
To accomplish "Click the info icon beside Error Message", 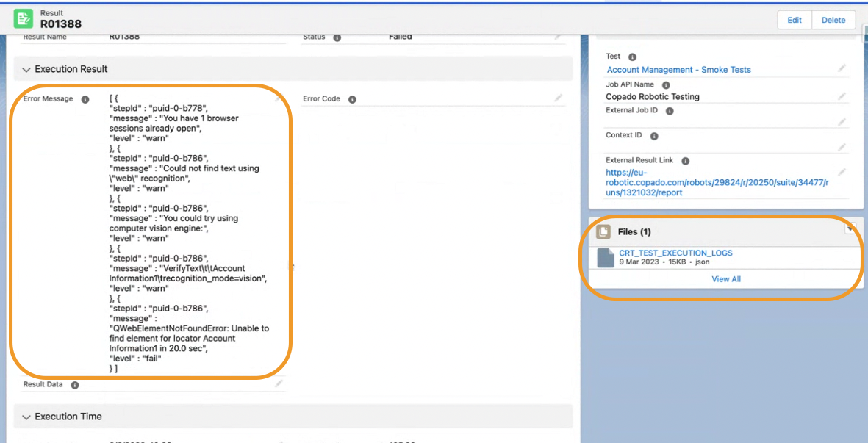I will [x=85, y=99].
